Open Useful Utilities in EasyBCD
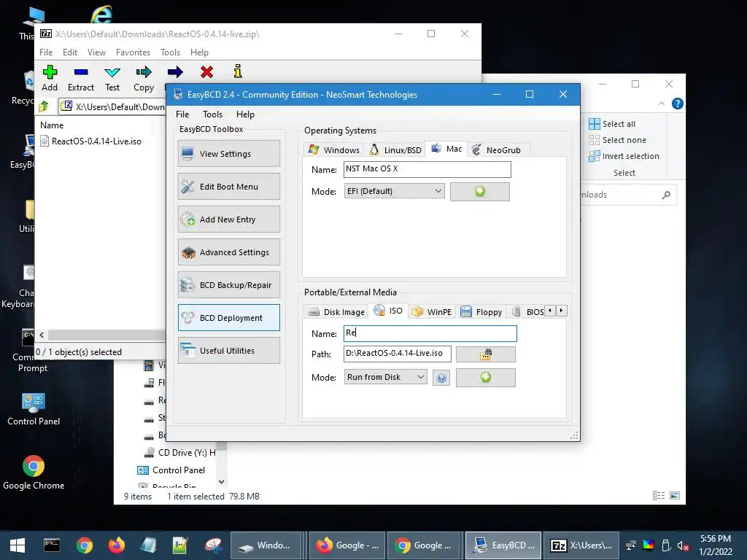 [x=228, y=351]
